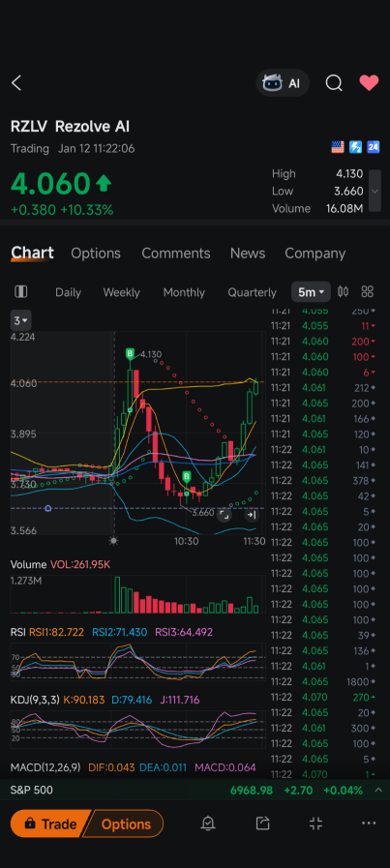Open the search magnifier icon
Screen dimensions: 390x868
tap(334, 83)
